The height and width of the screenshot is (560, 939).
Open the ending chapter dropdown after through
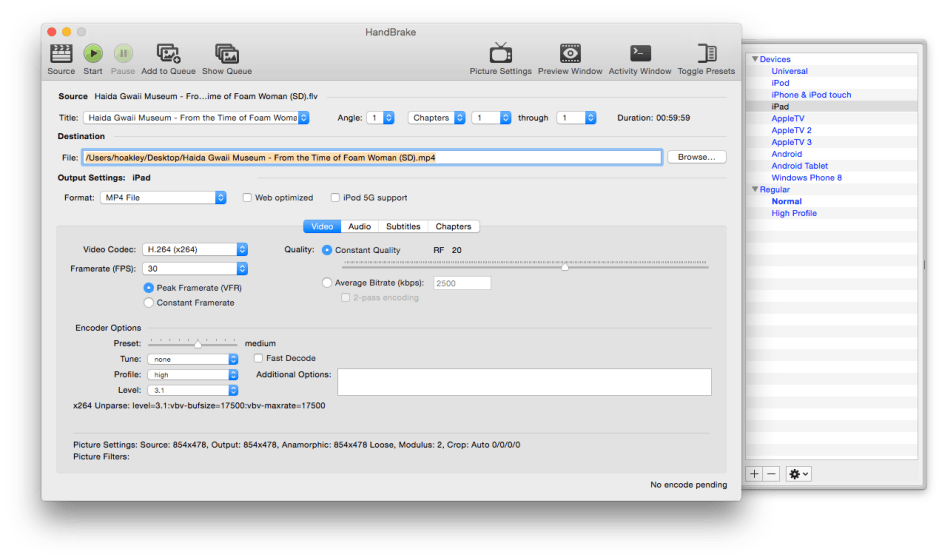576,118
